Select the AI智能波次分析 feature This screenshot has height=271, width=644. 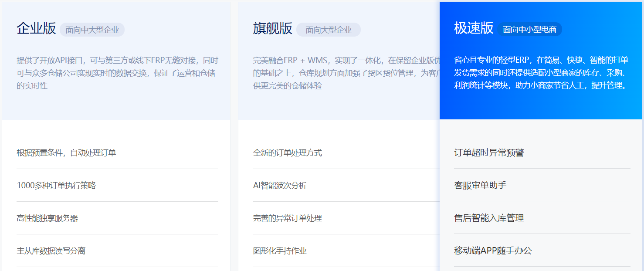click(280, 186)
